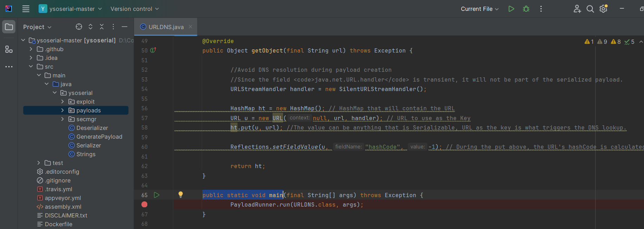Viewport: 644px width, 229px height.
Task: Switch to the URLDNS.java editor tab
Action: (166, 27)
